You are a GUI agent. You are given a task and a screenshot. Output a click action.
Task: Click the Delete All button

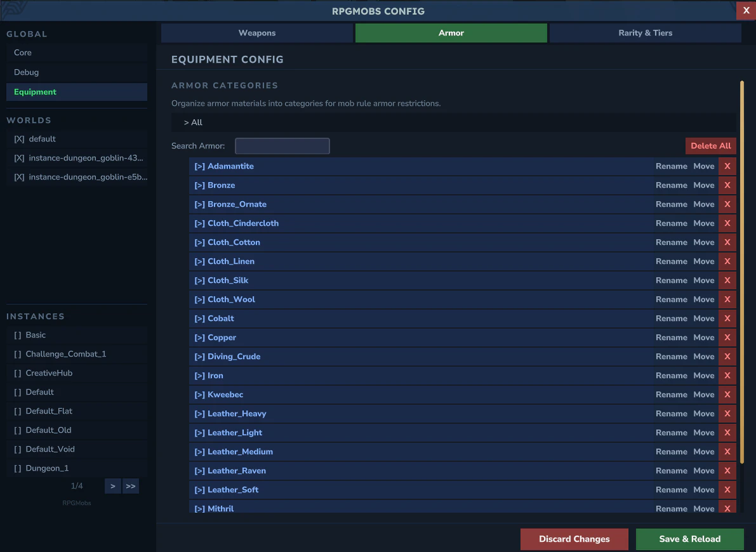click(710, 145)
